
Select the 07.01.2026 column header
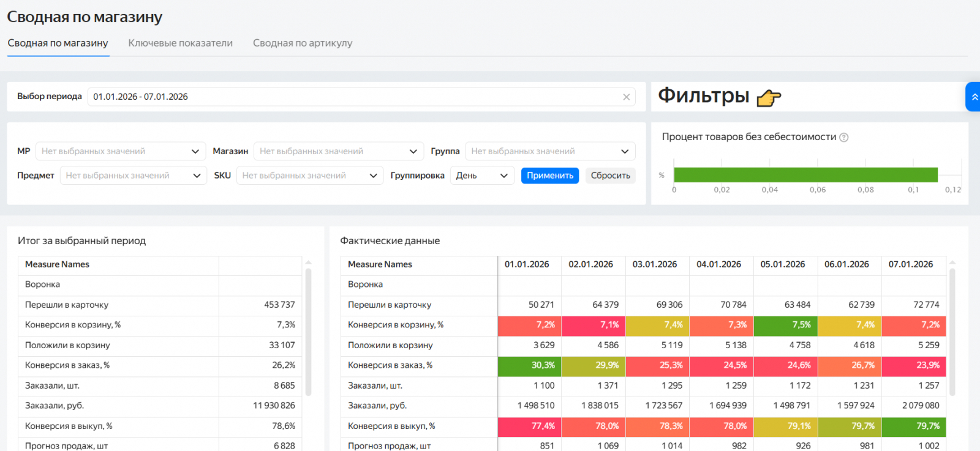click(910, 264)
